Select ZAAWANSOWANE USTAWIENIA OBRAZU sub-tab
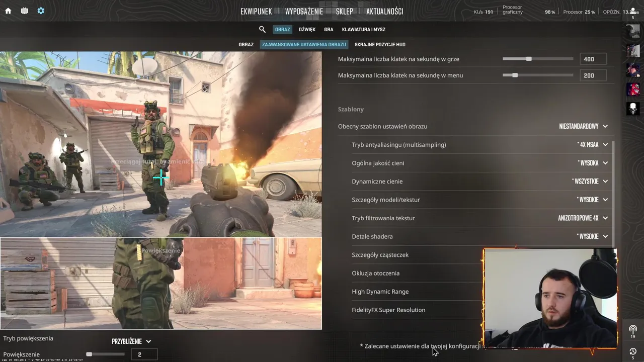Image resolution: width=644 pixels, height=362 pixels. coord(304,45)
